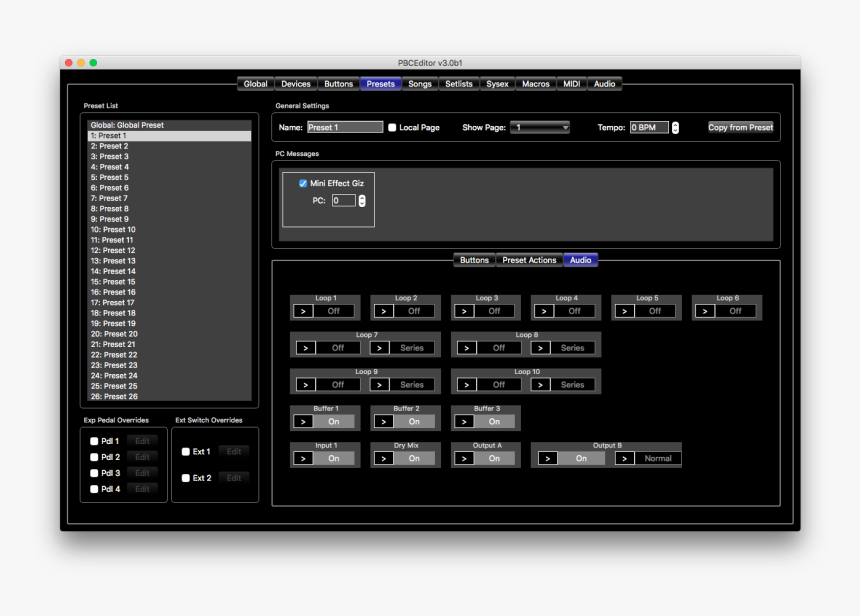
Task: Open the Macros tab
Action: click(536, 84)
